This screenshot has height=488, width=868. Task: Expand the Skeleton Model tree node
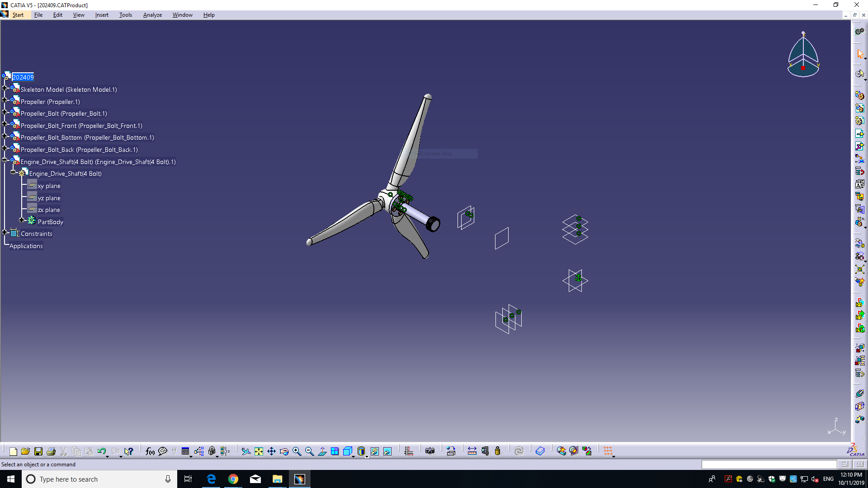(x=5, y=88)
